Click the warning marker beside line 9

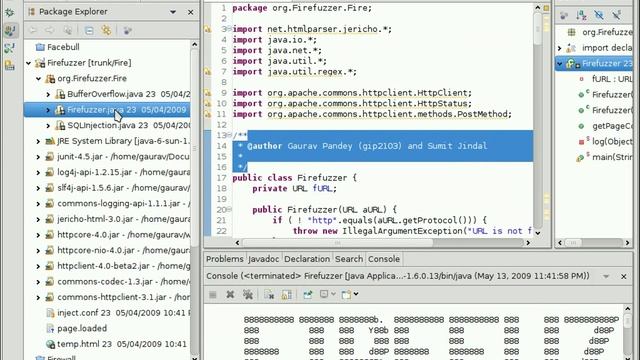pos(208,93)
